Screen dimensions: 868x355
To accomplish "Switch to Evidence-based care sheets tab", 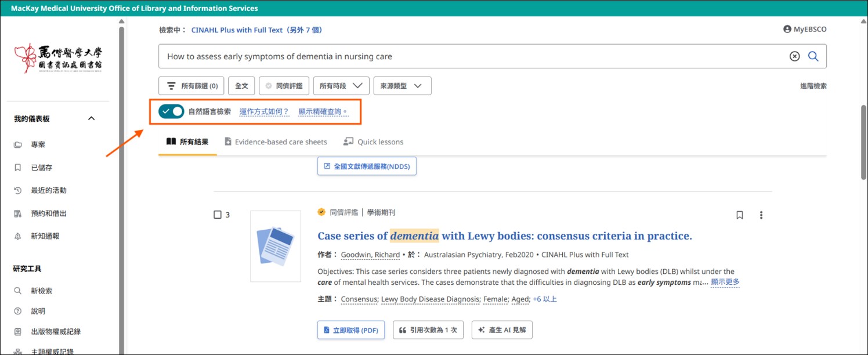I will [x=276, y=142].
